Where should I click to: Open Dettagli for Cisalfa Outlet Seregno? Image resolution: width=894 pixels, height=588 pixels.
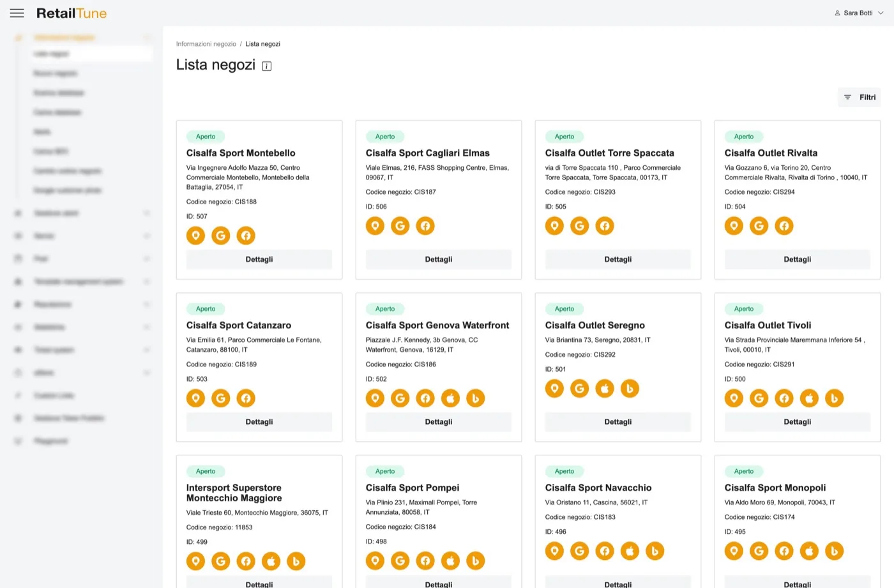pos(618,422)
